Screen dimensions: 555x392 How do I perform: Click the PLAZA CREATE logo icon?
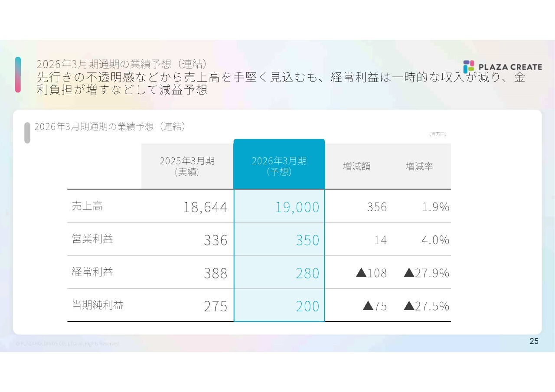coord(469,67)
